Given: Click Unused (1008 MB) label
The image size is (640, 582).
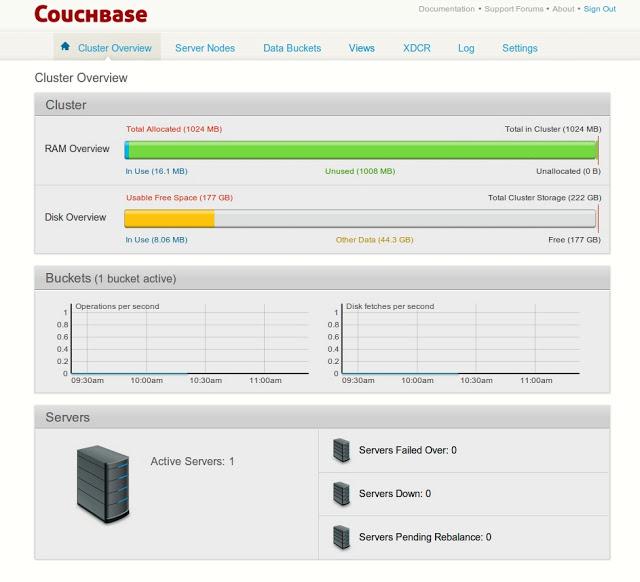Looking at the screenshot, I should click(x=360, y=171).
